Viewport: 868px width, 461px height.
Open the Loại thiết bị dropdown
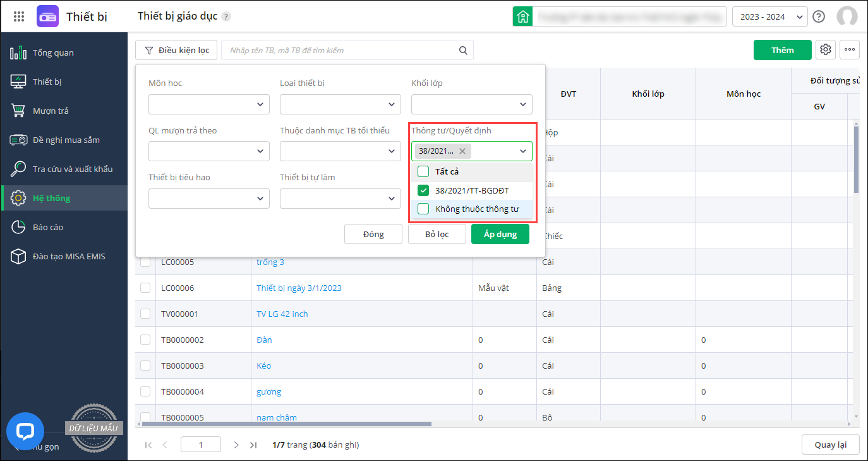click(x=341, y=104)
